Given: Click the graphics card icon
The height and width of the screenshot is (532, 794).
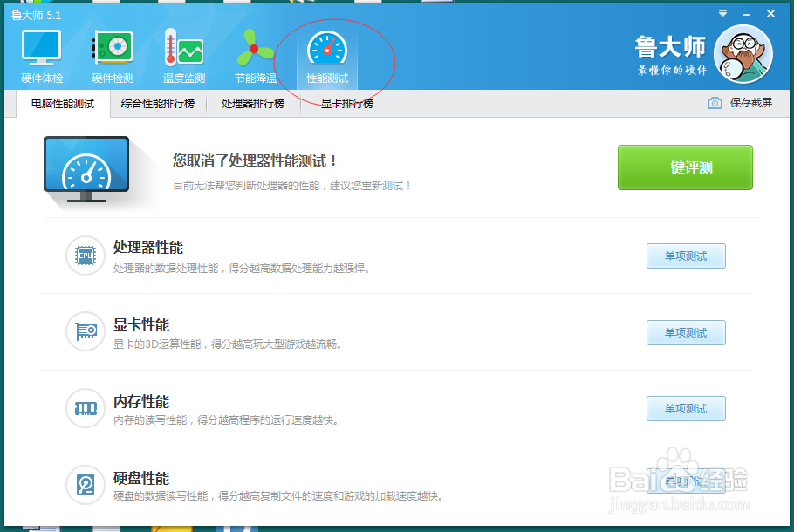Looking at the screenshot, I should [x=86, y=331].
